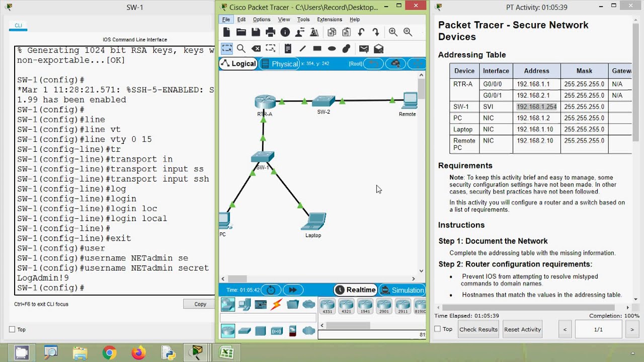This screenshot has width=644, height=362.
Task: Choose the Multiuser Connection cloud icon
Action: pos(309,304)
